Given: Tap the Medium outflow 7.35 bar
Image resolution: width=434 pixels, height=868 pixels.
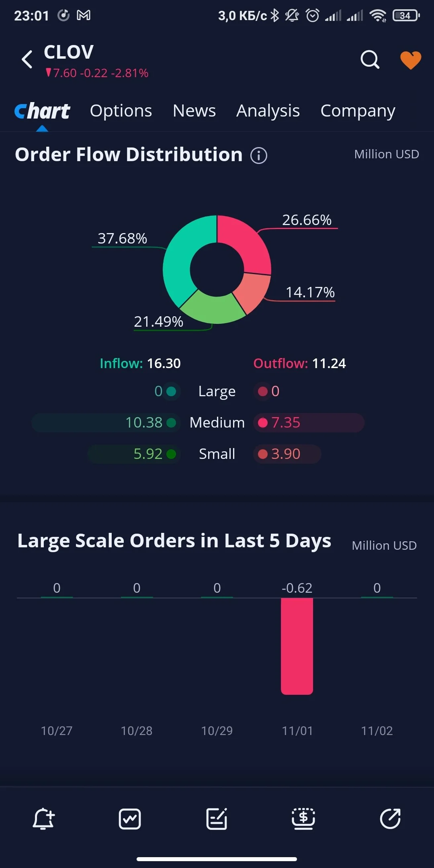Looking at the screenshot, I should (x=309, y=423).
